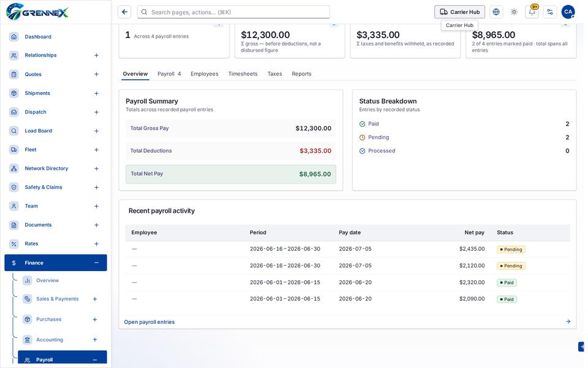The width and height of the screenshot is (588, 368).
Task: Expand the Shipments menu
Action: tap(96, 93)
